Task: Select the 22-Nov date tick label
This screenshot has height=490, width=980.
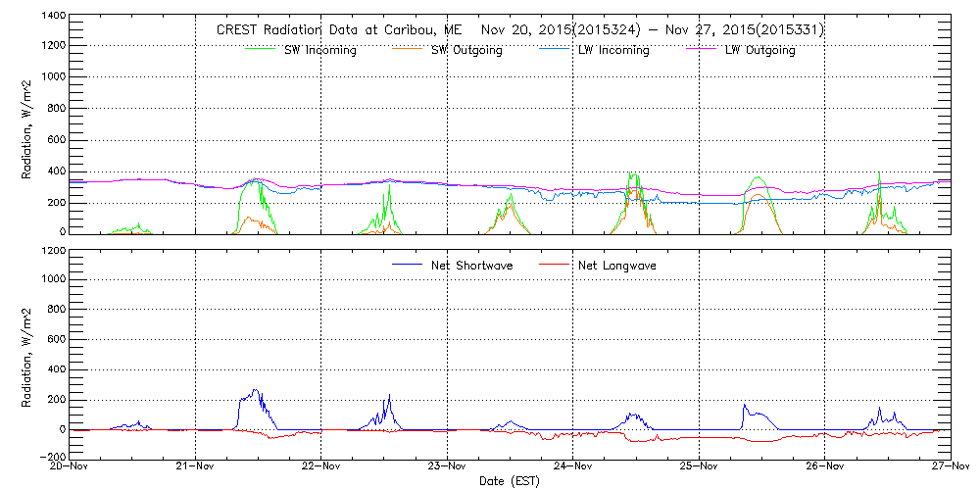Action: [321, 467]
